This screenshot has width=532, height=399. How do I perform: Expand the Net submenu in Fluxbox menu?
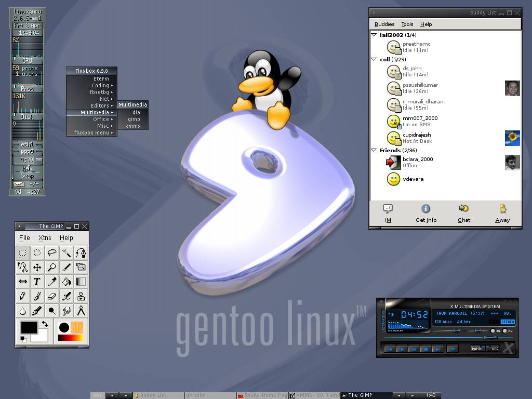91,99
